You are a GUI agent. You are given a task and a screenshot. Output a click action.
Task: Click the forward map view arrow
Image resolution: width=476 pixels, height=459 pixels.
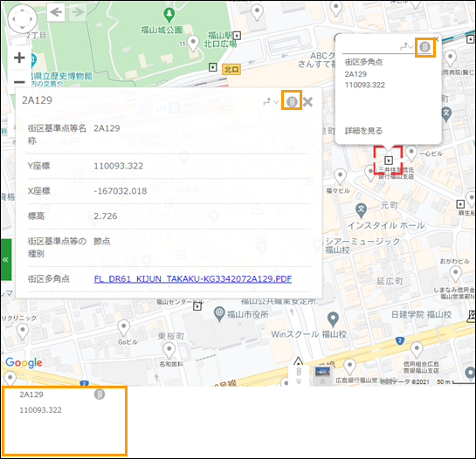coord(77,12)
